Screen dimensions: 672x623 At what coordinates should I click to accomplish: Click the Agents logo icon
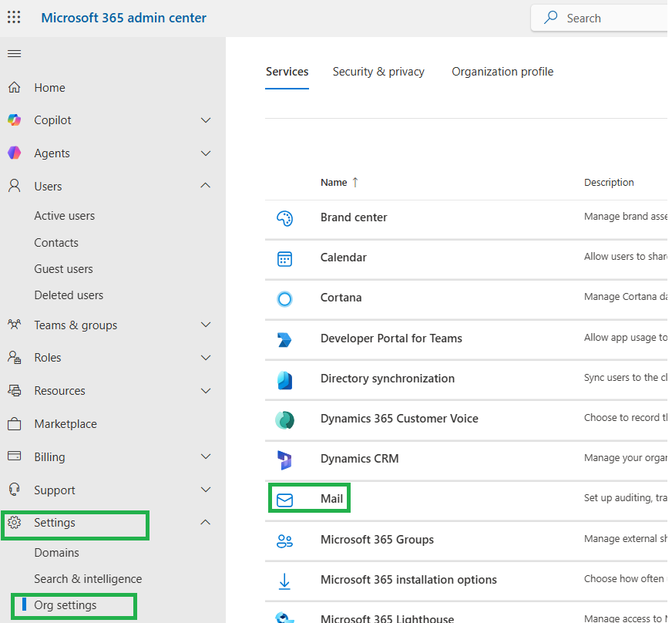coord(14,153)
